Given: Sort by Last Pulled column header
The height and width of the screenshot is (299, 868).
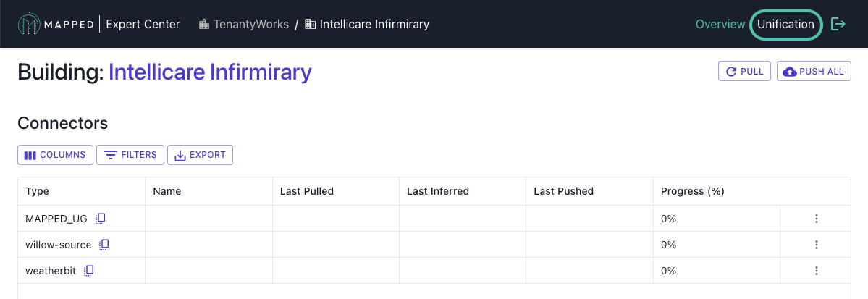Looking at the screenshot, I should 307,192.
